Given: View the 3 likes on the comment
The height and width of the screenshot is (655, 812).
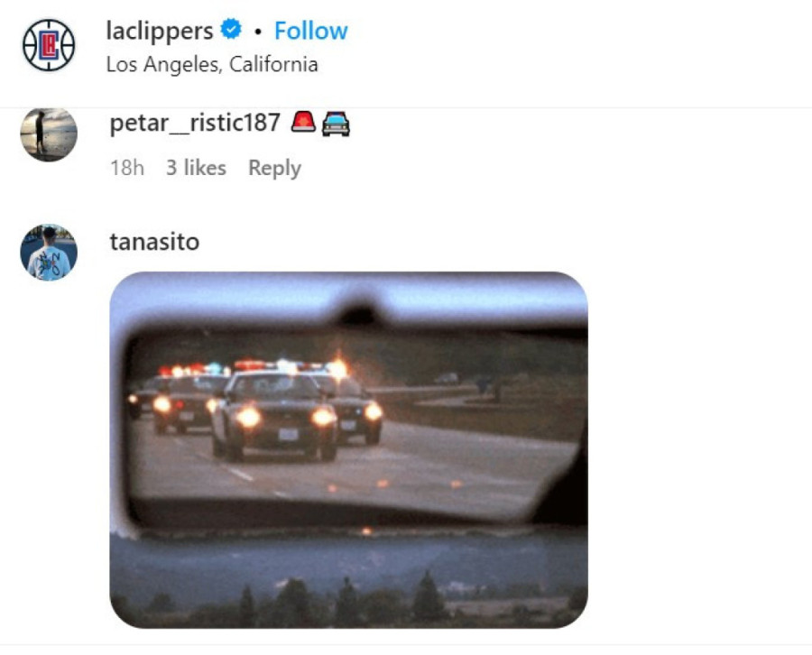Looking at the screenshot, I should pyautogui.click(x=196, y=168).
